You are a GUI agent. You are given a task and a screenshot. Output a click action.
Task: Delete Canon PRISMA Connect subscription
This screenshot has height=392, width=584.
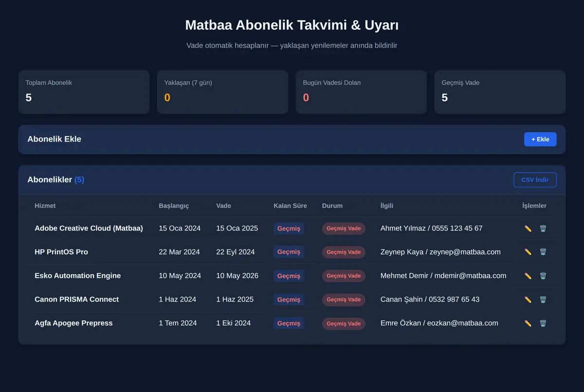(543, 300)
